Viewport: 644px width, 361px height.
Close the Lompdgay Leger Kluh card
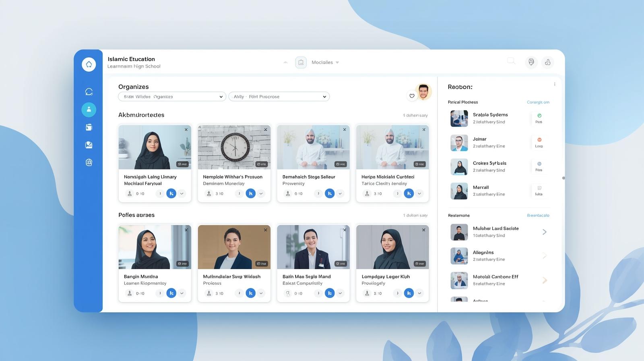[423, 230]
